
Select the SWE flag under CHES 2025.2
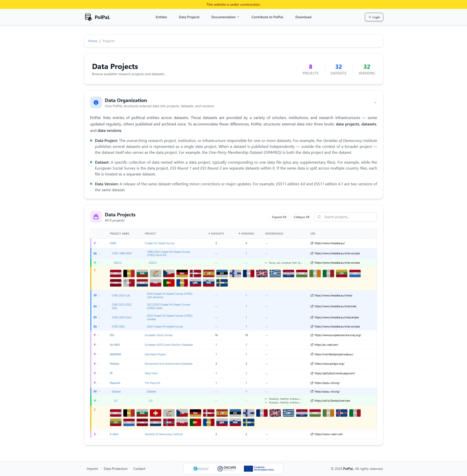222,283
